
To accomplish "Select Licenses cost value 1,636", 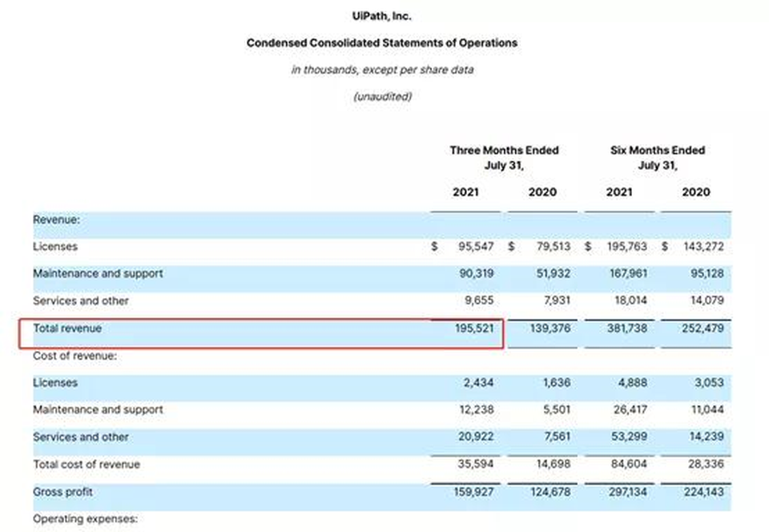I will [557, 382].
